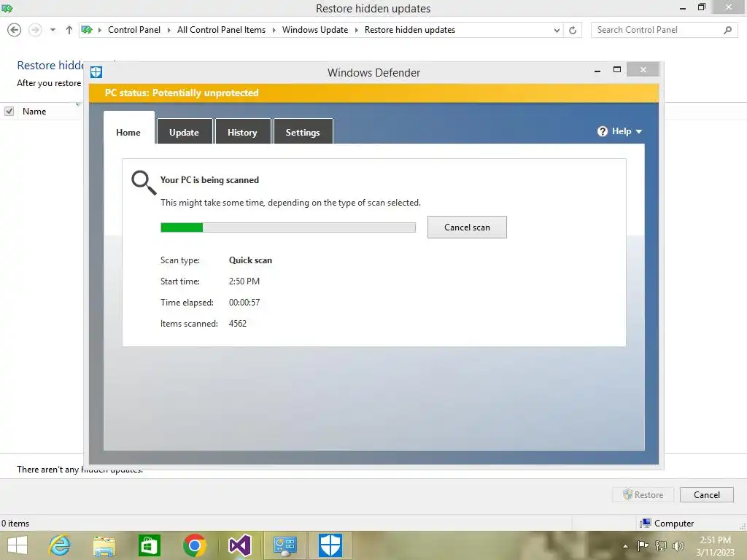Launch Google Chrome from taskbar
This screenshot has height=560, width=747.
[194, 545]
